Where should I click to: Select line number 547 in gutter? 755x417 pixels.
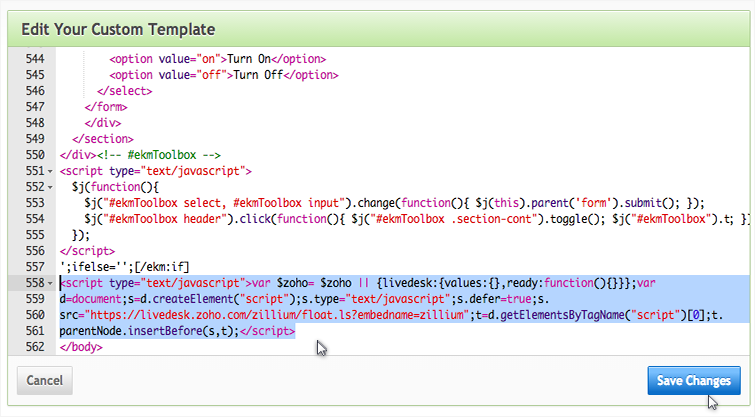tap(35, 106)
